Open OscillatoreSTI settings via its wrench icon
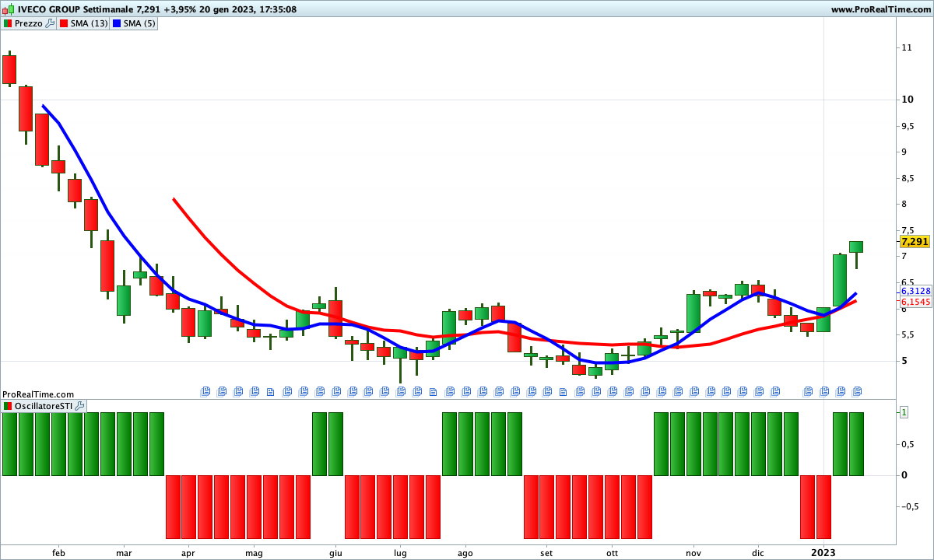Viewport: 934px width, 560px height. coord(80,406)
